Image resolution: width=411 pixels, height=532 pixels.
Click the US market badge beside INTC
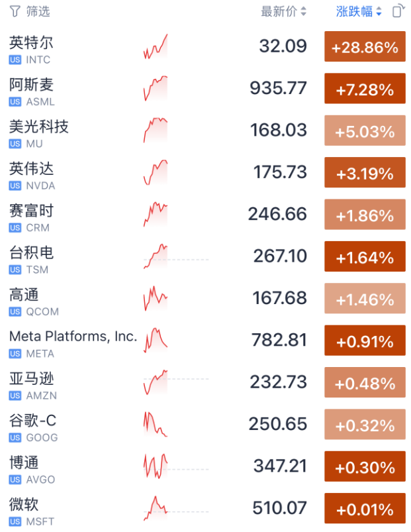(x=15, y=60)
